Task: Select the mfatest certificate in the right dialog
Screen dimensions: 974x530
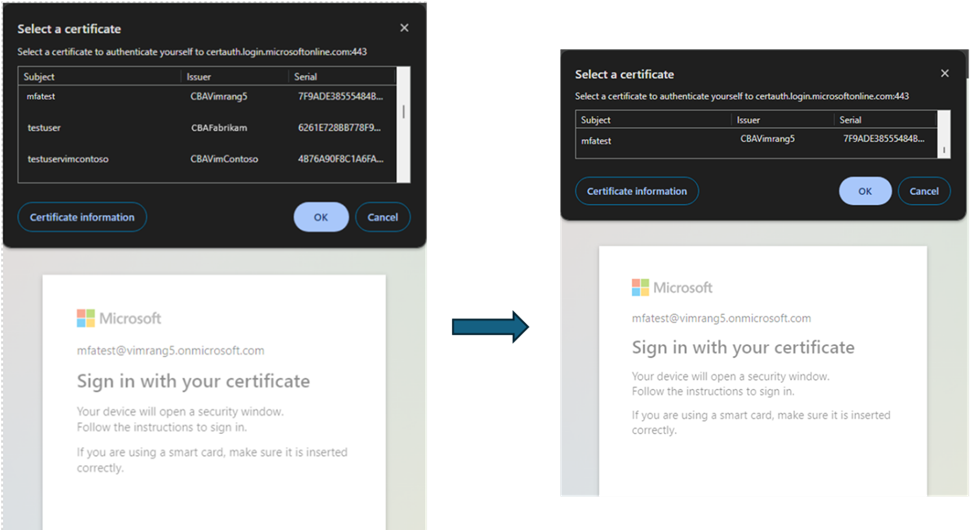Action: (756, 140)
